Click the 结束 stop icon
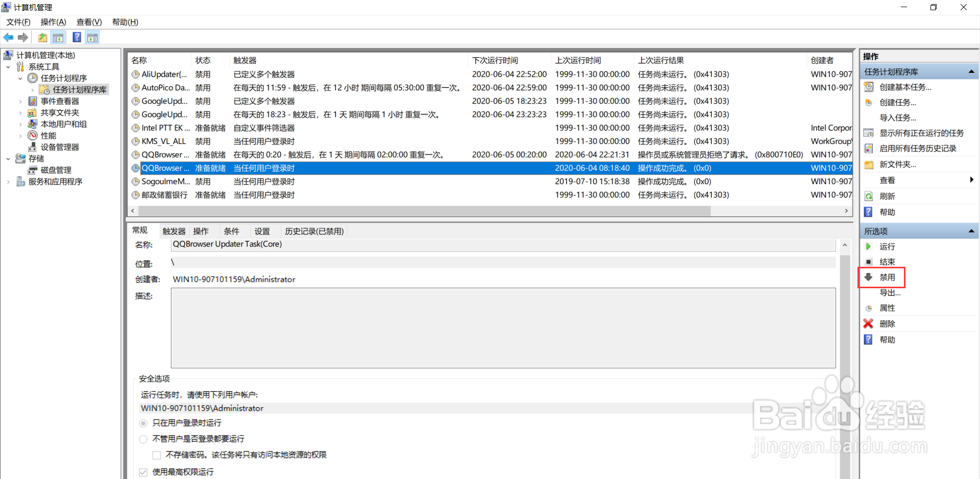Image resolution: width=980 pixels, height=479 pixels. click(x=868, y=262)
